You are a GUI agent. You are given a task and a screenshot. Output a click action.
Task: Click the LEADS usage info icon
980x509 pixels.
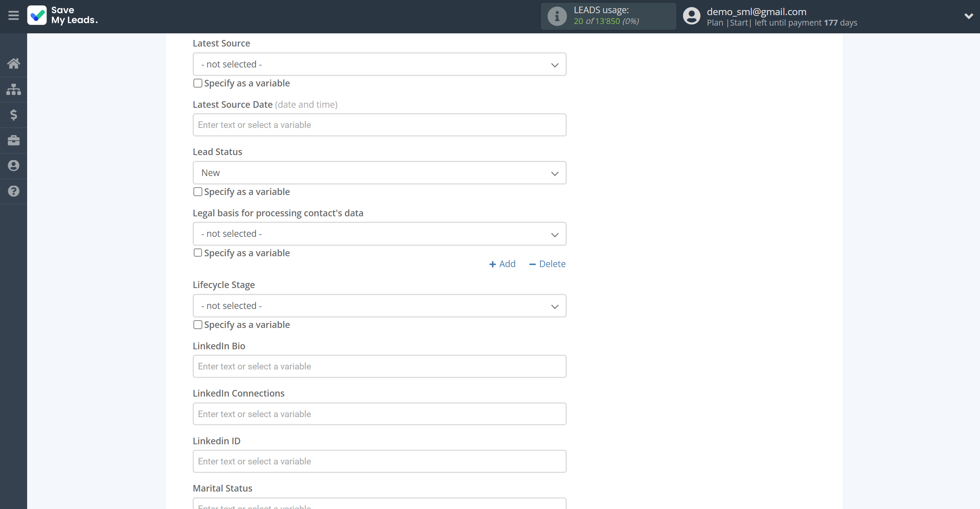point(557,16)
